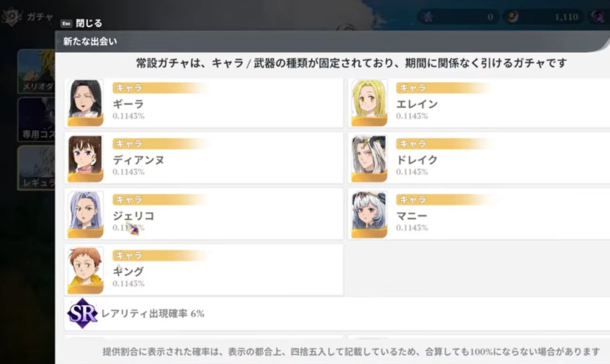The height and width of the screenshot is (364, 610).
Task: Select ギーラ character portrait
Action: pyautogui.click(x=85, y=100)
